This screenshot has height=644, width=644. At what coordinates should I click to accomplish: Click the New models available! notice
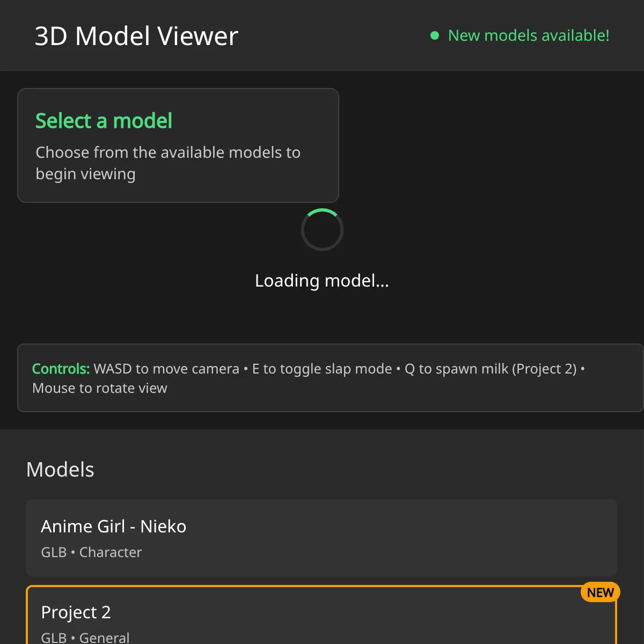coord(529,35)
